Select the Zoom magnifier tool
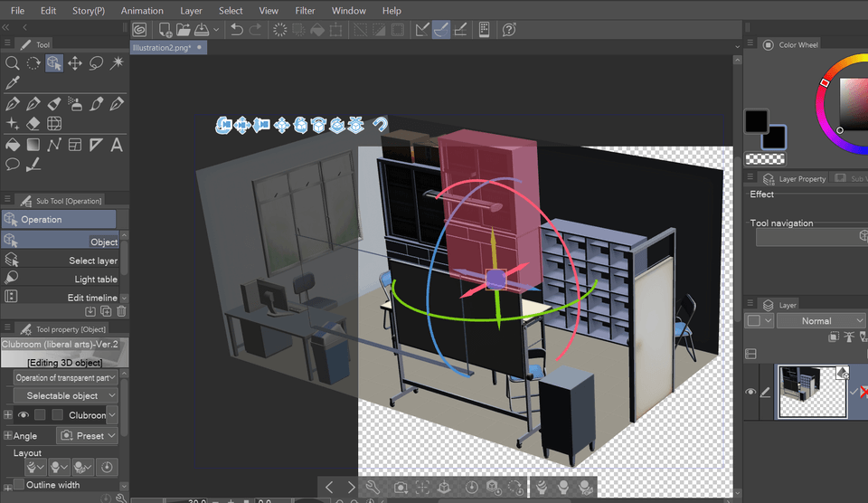 click(x=12, y=63)
